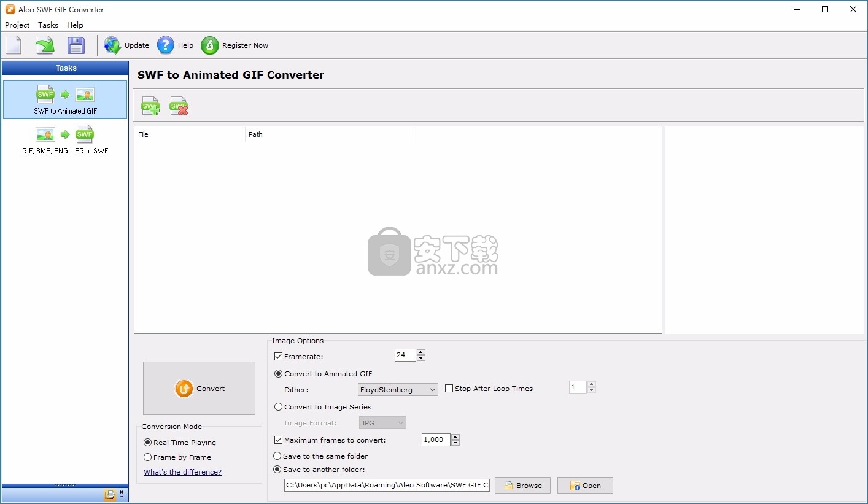The height and width of the screenshot is (504, 868).
Task: Select Real Time Playing conversion mode
Action: (x=147, y=443)
